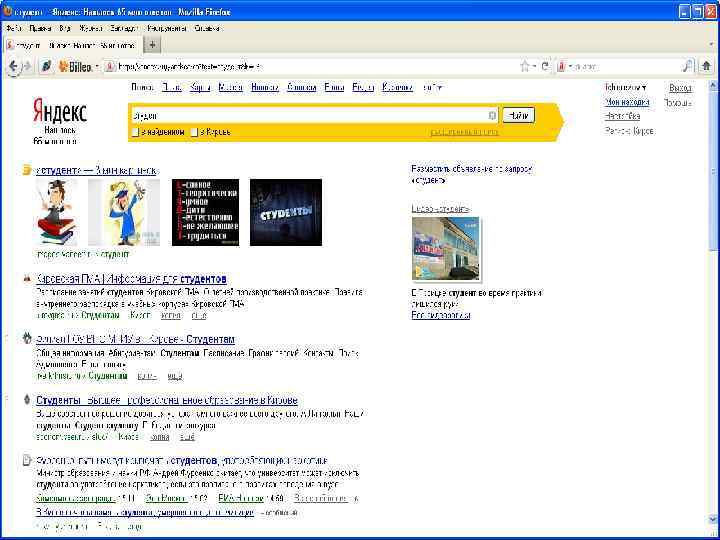Viewport: 720px width, 540px height.
Task: Open a new tab with the plus button
Action: [152, 45]
